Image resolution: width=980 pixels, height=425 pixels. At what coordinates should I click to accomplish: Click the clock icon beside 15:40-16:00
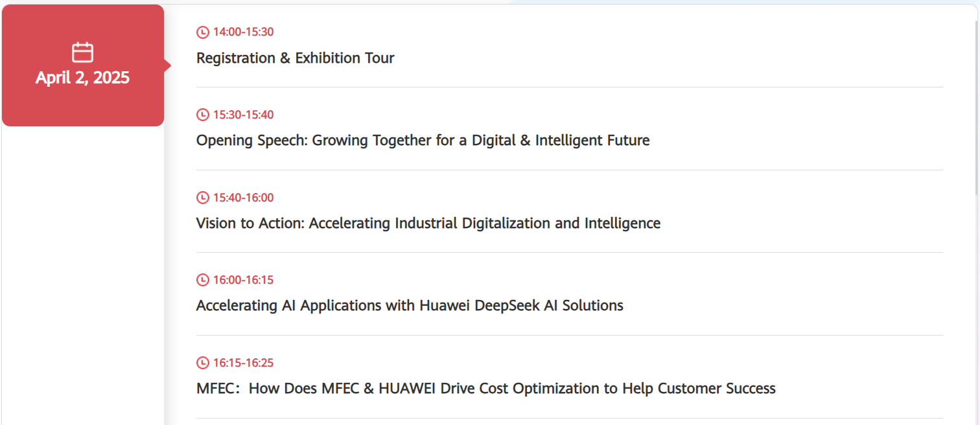203,198
